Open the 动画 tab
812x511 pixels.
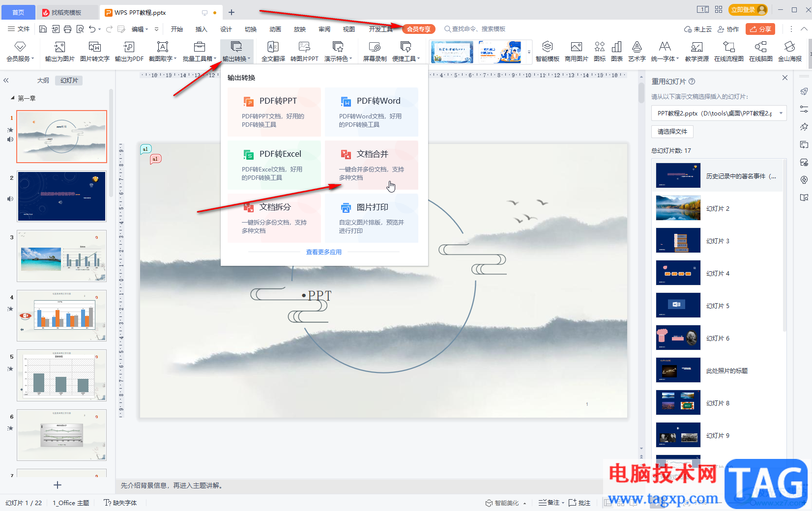point(275,29)
